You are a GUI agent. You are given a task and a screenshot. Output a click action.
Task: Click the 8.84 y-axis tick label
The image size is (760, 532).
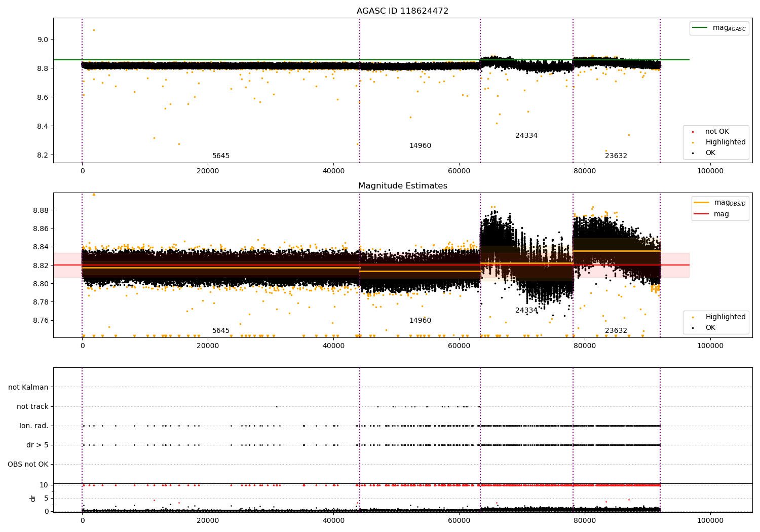tap(41, 247)
